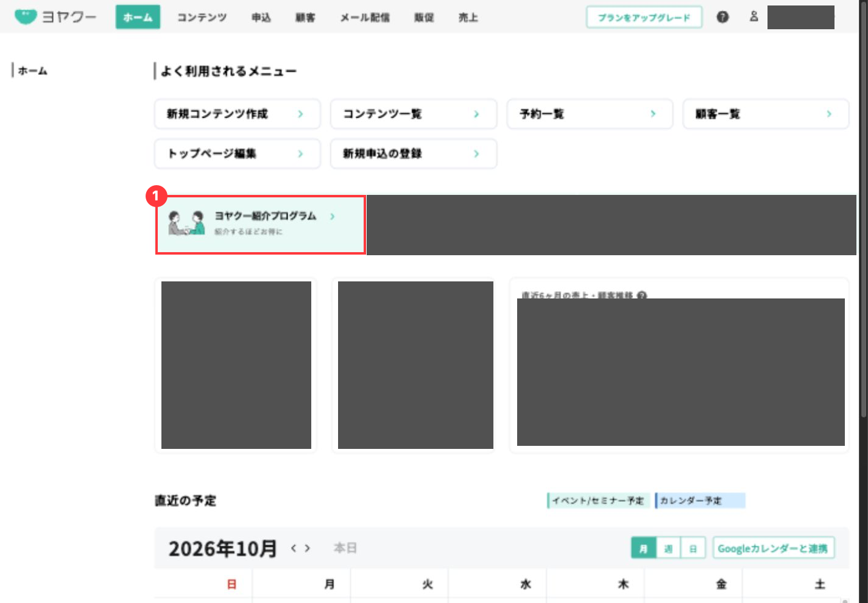Switch calendar to day view toggle

(x=693, y=548)
